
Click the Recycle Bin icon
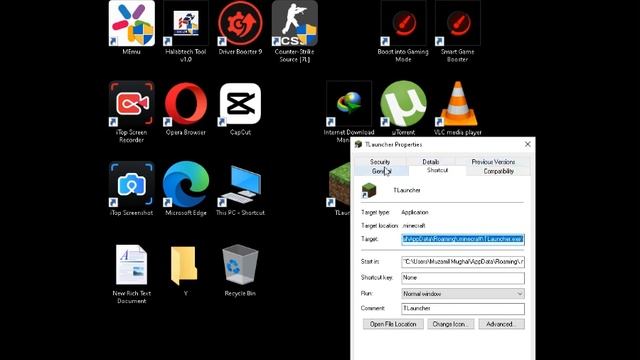[x=240, y=264]
